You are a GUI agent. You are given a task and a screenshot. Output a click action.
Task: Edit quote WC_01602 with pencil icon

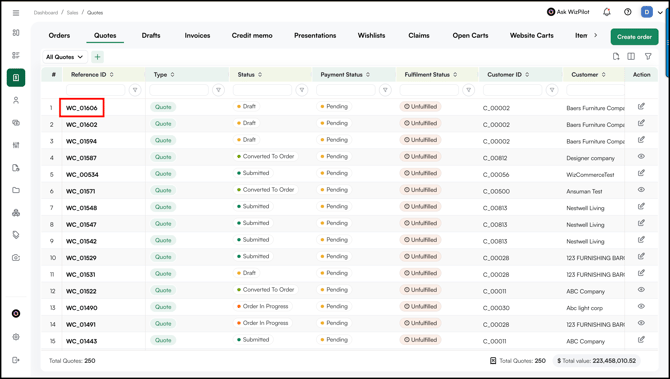(641, 123)
